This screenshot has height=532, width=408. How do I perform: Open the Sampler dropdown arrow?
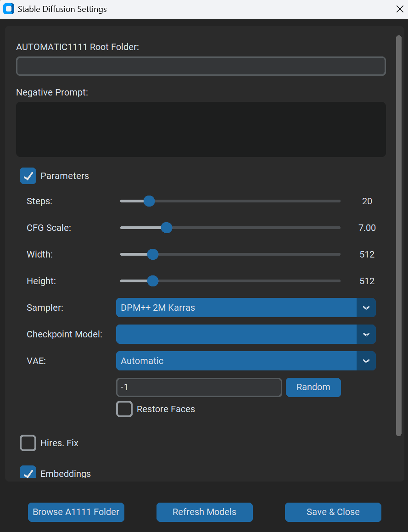click(366, 308)
